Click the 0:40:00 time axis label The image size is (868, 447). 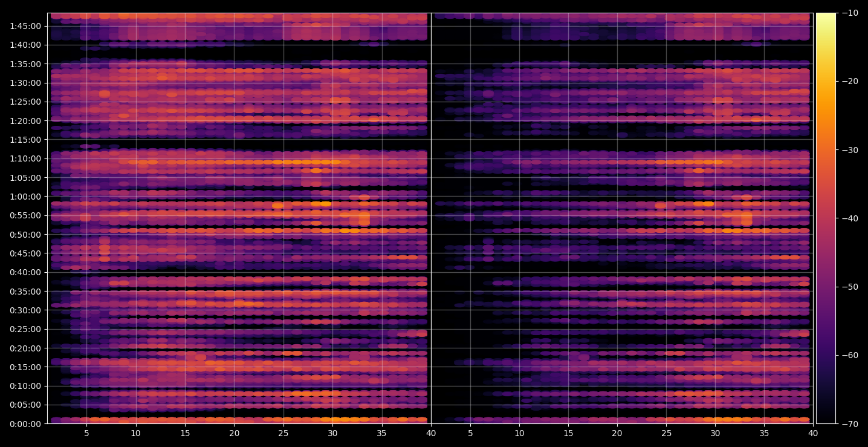[x=25, y=272]
